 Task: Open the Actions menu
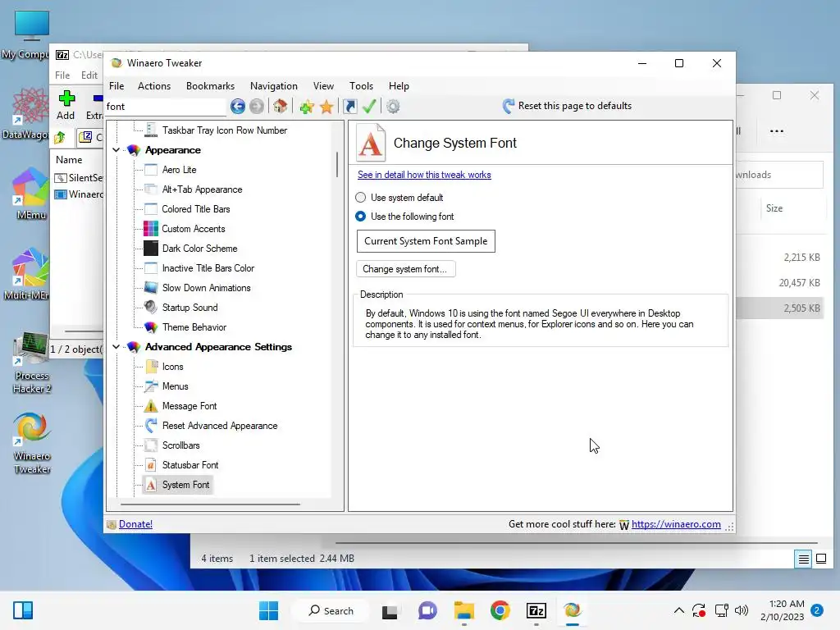coord(154,86)
